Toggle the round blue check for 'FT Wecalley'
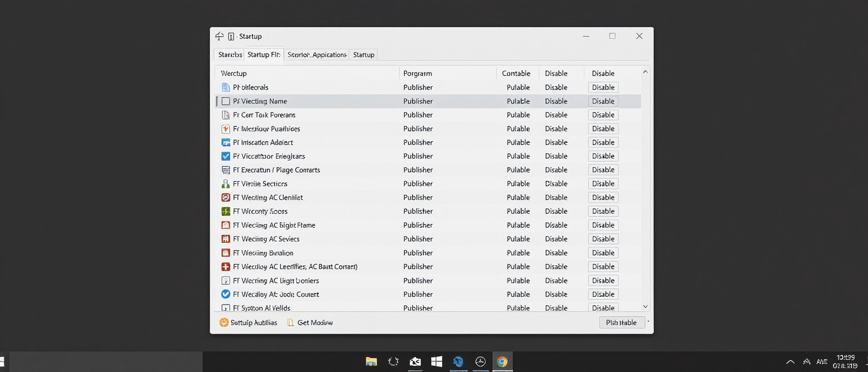This screenshot has height=372, width=868. click(225, 294)
